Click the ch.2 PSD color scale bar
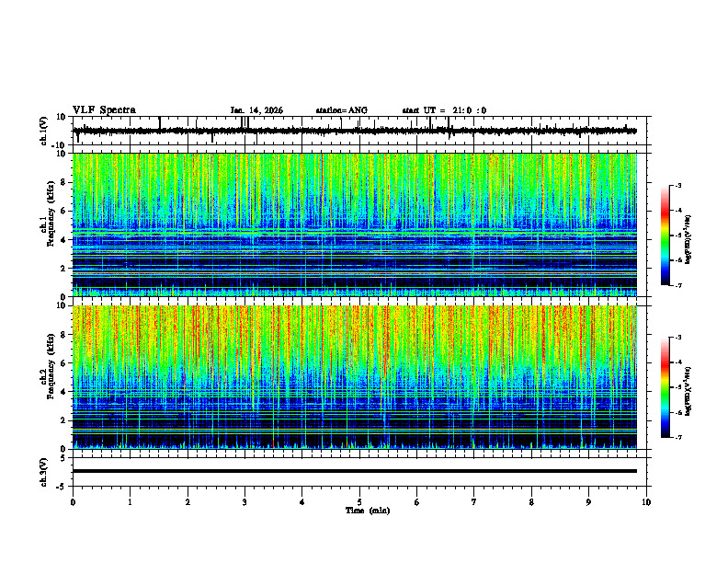 (665, 387)
